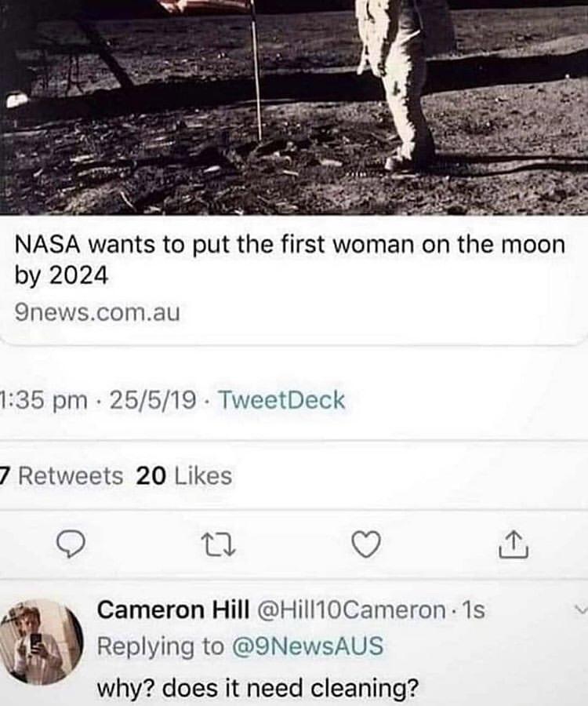Screen dimensions: 588x706
Task: Expand the chevron on Cameron Hill's reply
Action: click(581, 610)
